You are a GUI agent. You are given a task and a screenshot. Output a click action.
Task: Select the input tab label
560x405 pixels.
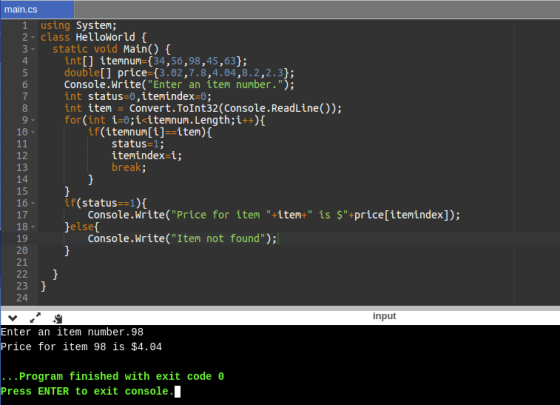pos(384,316)
